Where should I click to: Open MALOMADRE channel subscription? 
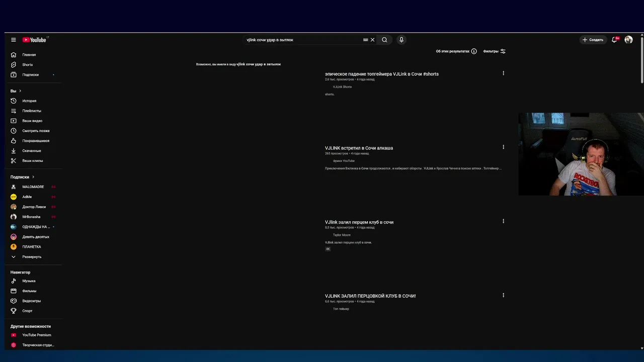pyautogui.click(x=33, y=187)
